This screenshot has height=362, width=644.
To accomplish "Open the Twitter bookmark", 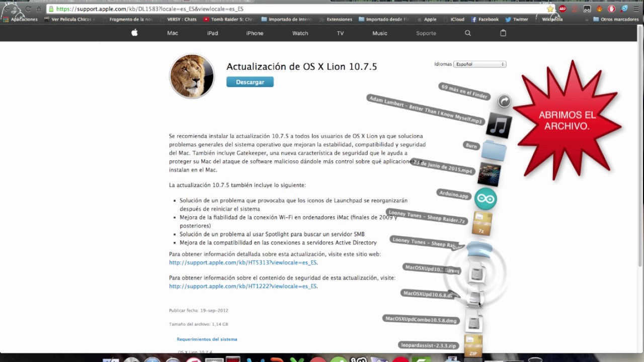I will pyautogui.click(x=517, y=19).
